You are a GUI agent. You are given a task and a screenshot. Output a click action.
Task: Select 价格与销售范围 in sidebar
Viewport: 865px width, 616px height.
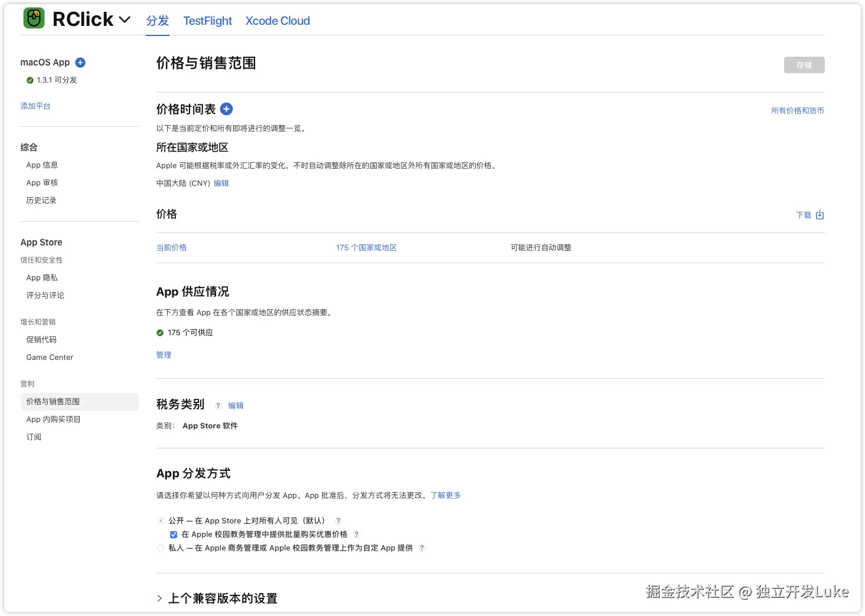pyautogui.click(x=80, y=402)
